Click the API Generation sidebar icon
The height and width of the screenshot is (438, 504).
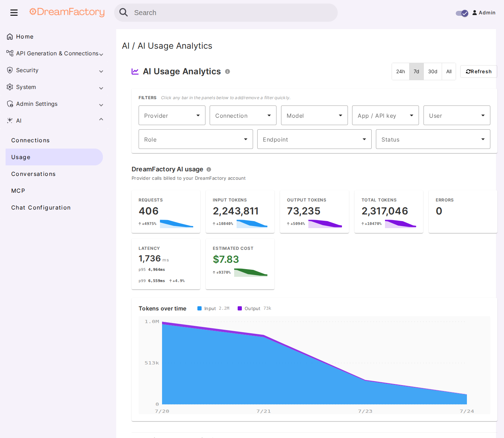coord(10,53)
